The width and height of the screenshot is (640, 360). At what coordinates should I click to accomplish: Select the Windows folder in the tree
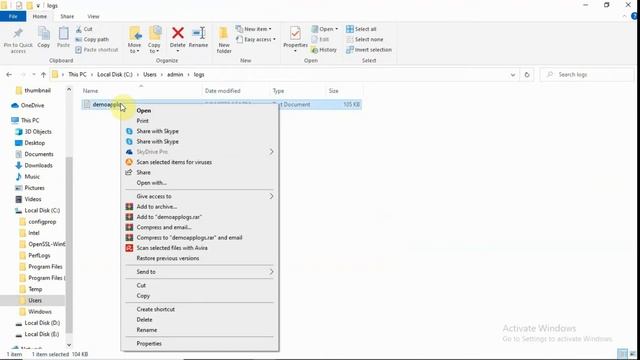(40, 311)
